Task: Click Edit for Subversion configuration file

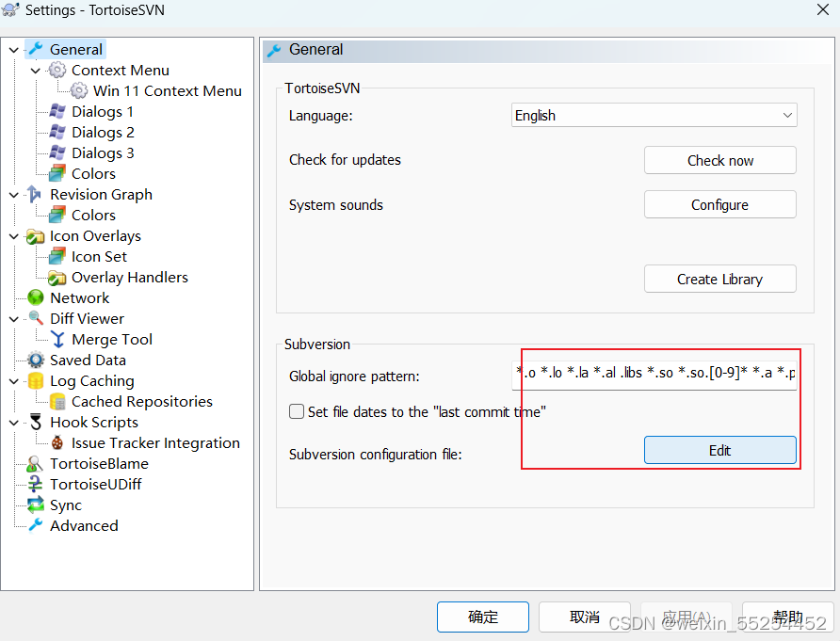Action: pyautogui.click(x=719, y=450)
